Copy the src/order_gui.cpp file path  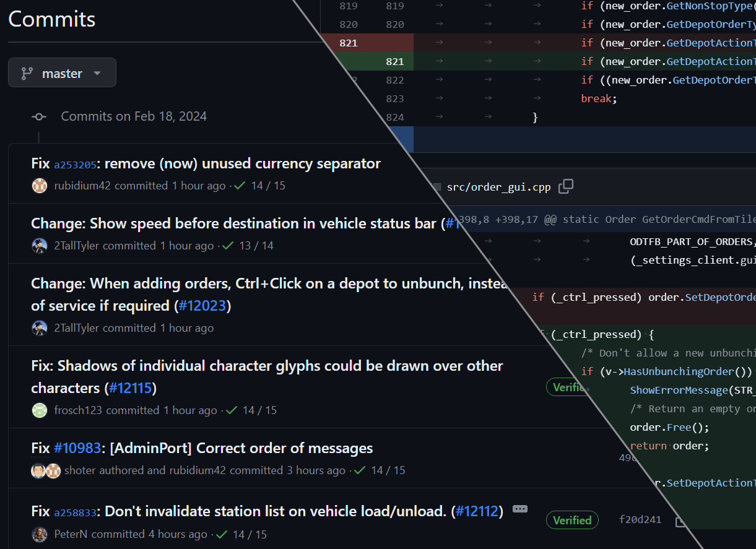click(x=565, y=186)
